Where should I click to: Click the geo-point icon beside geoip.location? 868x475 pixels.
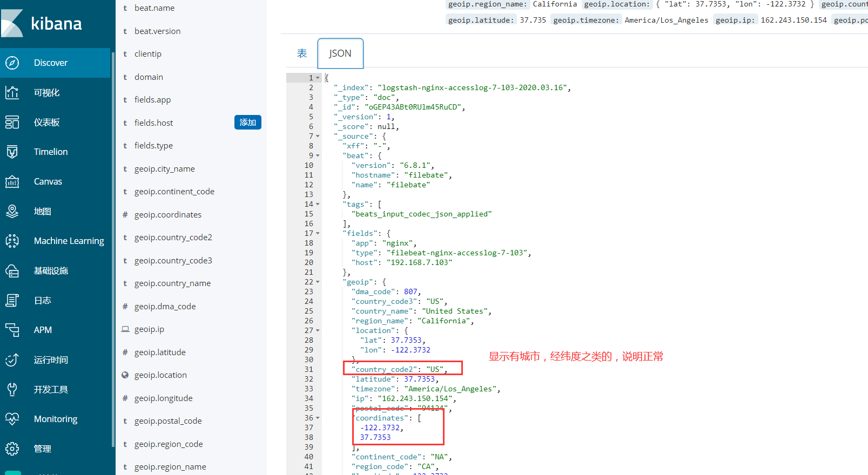pyautogui.click(x=125, y=375)
